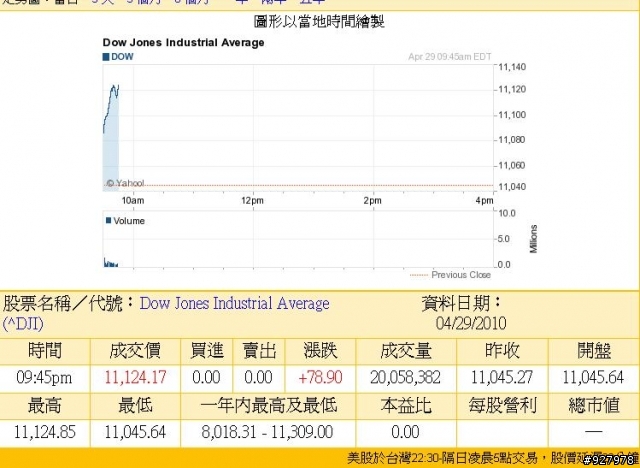Image resolution: width=640 pixels, height=468 pixels.
Task: Click the previous close value 11,045.27
Action: 502,377
